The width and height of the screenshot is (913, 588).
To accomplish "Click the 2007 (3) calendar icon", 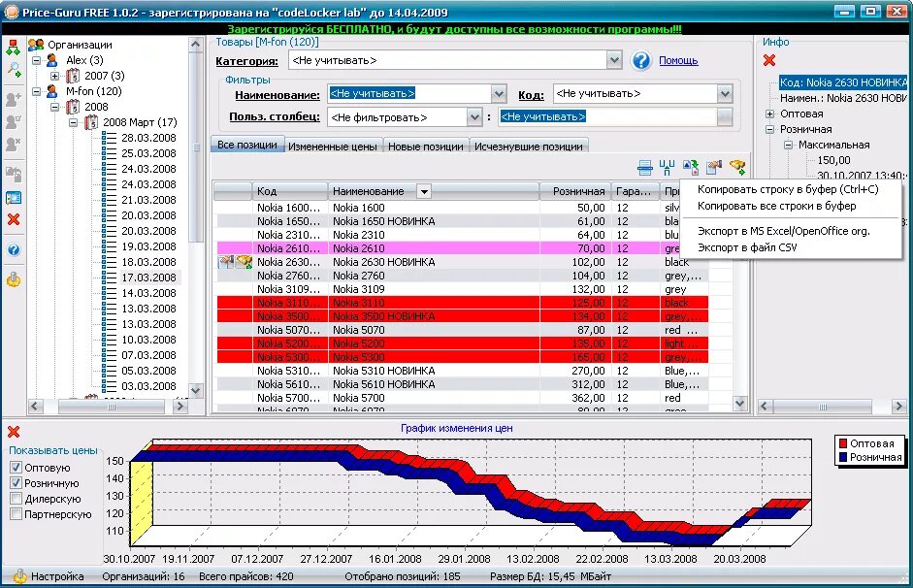I will point(73,75).
